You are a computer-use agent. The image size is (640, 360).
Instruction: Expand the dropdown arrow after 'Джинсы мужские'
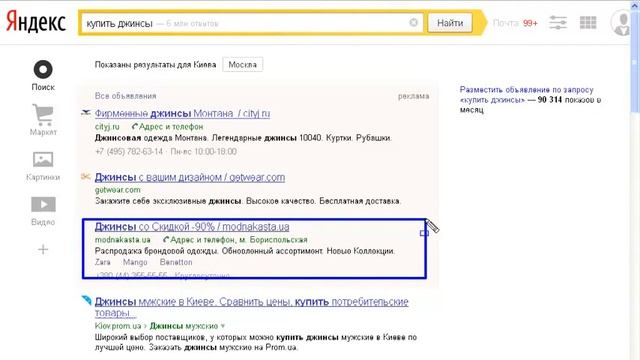pos(223,326)
